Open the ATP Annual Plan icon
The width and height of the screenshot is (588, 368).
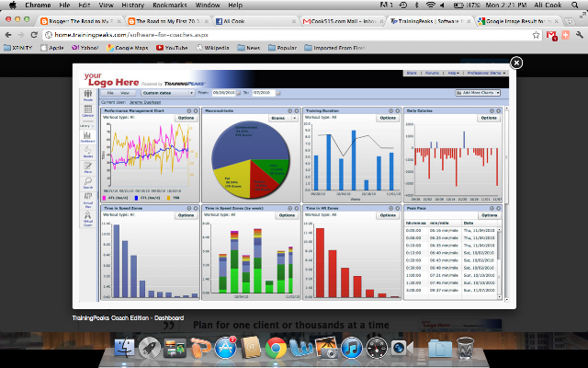click(x=88, y=200)
